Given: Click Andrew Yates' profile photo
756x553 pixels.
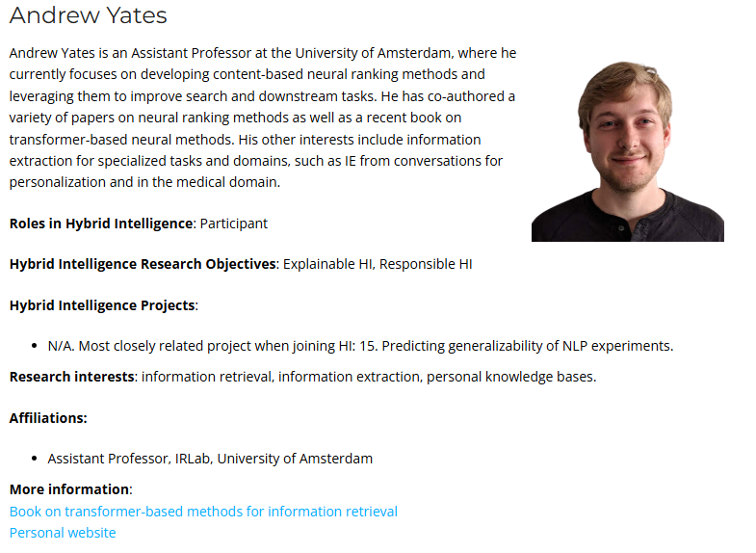Looking at the screenshot, I should click(x=627, y=151).
